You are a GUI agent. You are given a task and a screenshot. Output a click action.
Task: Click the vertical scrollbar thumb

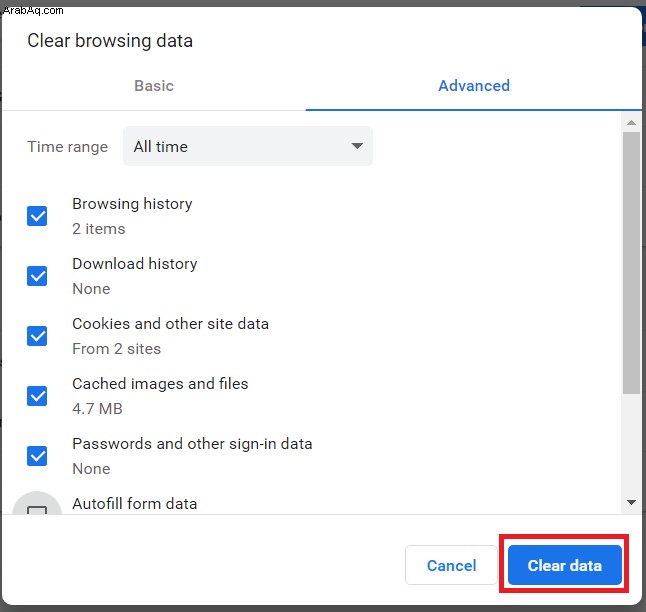(x=631, y=263)
